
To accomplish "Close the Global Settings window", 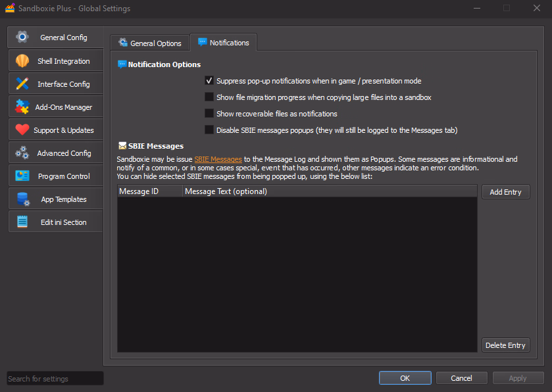I will pos(536,8).
